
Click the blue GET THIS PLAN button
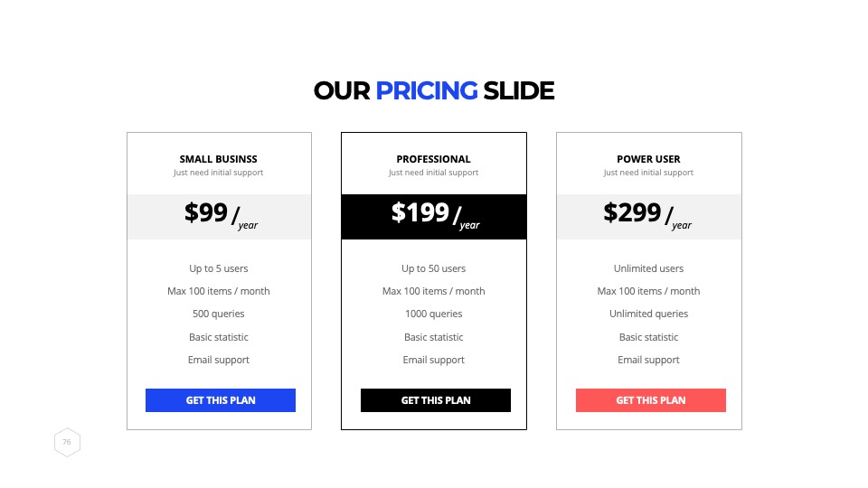[221, 400]
